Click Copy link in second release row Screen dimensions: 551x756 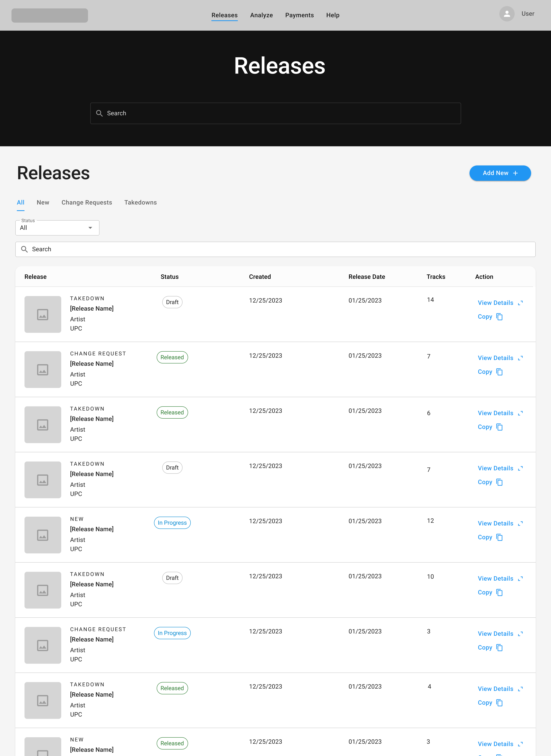(x=485, y=372)
